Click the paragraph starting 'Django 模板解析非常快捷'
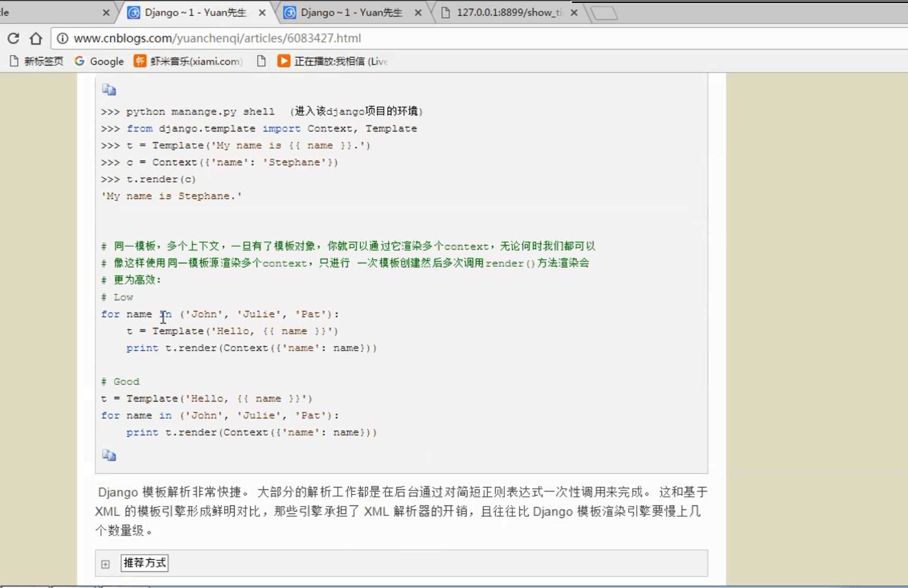This screenshot has width=908, height=588. (402, 511)
